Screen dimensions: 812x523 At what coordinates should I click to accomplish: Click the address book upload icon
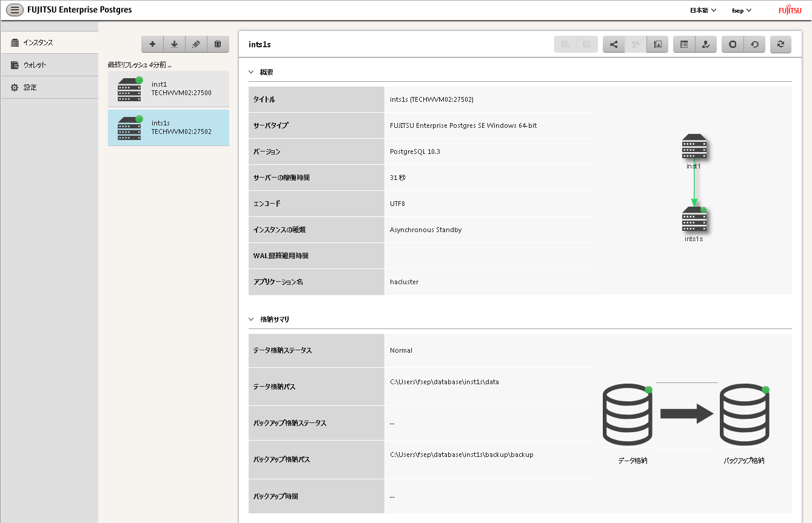tap(657, 44)
